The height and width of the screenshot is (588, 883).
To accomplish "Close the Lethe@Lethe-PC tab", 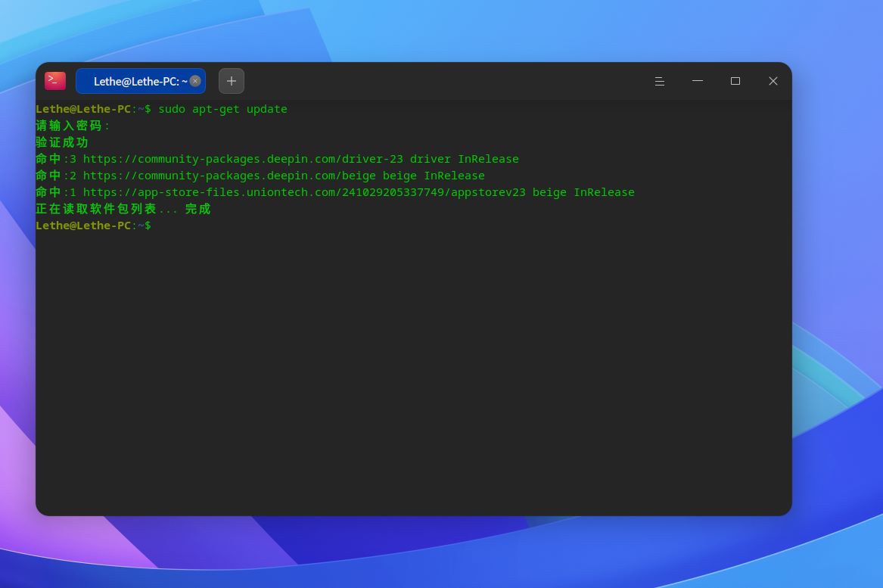I will point(195,81).
